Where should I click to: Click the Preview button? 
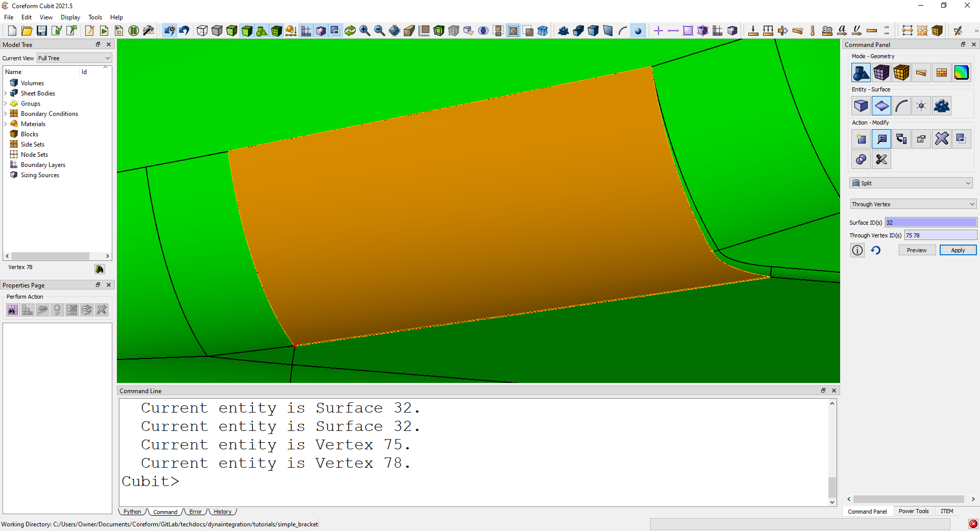point(916,250)
